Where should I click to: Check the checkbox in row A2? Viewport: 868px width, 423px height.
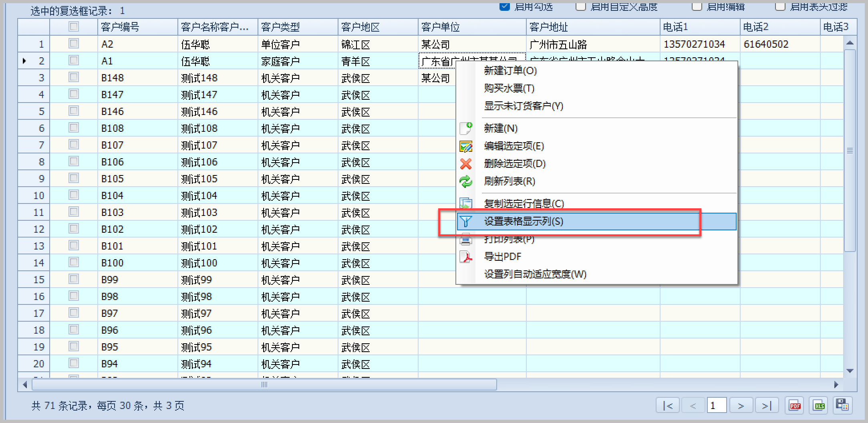[74, 43]
